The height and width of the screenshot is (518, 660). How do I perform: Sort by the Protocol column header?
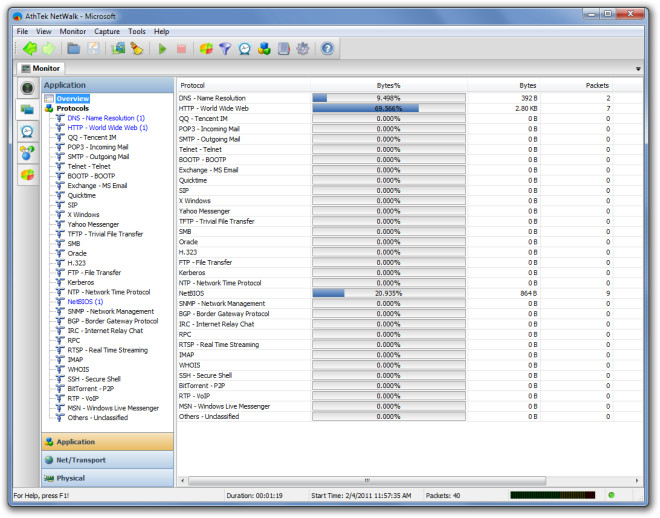coord(244,85)
